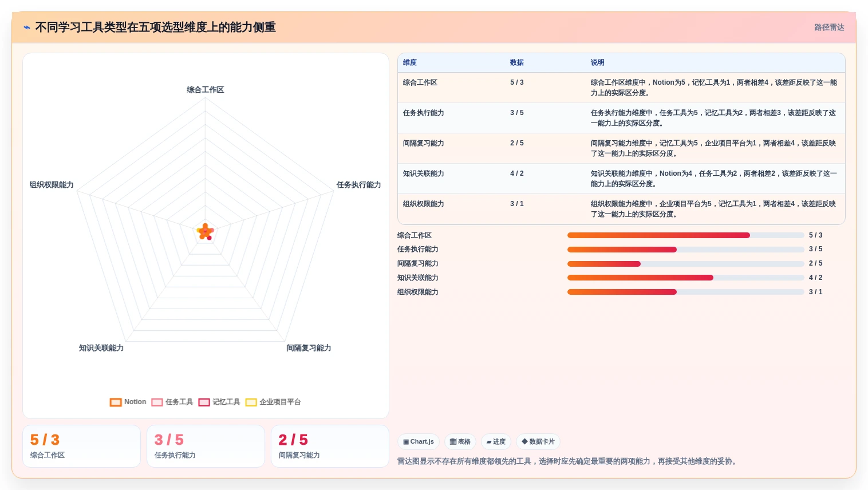Click the Chart.js tag chip
Screen dimensions: 868x490
[x=419, y=441]
